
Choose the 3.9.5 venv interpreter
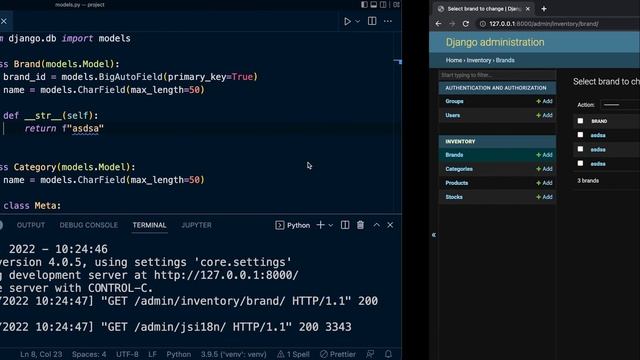233,354
